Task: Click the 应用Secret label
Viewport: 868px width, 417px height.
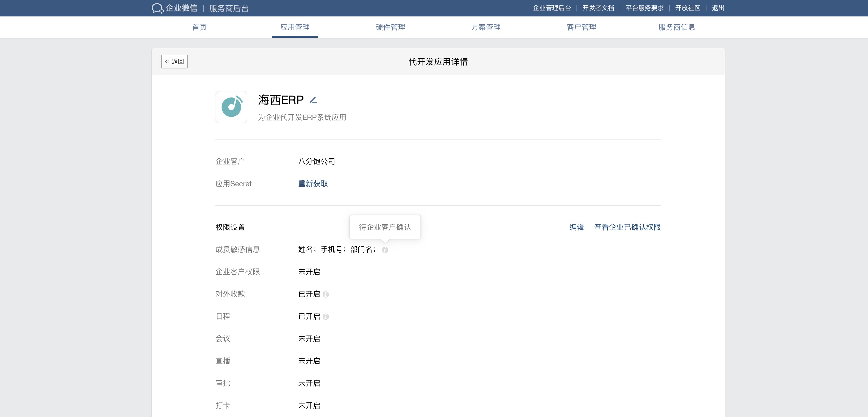Action: point(233,184)
